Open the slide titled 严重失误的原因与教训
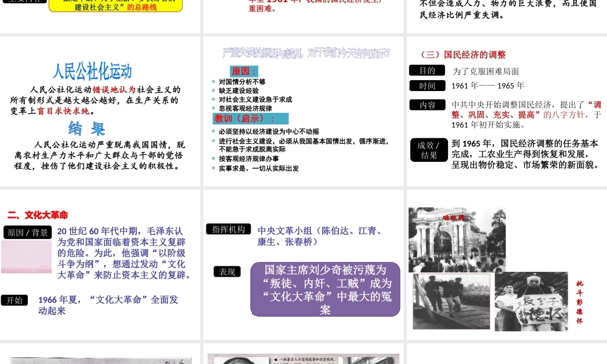The width and height of the screenshot is (607, 364). pos(303,112)
